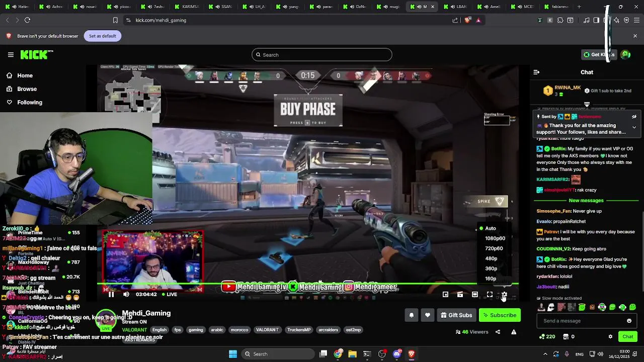This screenshot has height=362, width=644.
Task: Switch to the KARIMSA browser tab
Action: point(186,7)
